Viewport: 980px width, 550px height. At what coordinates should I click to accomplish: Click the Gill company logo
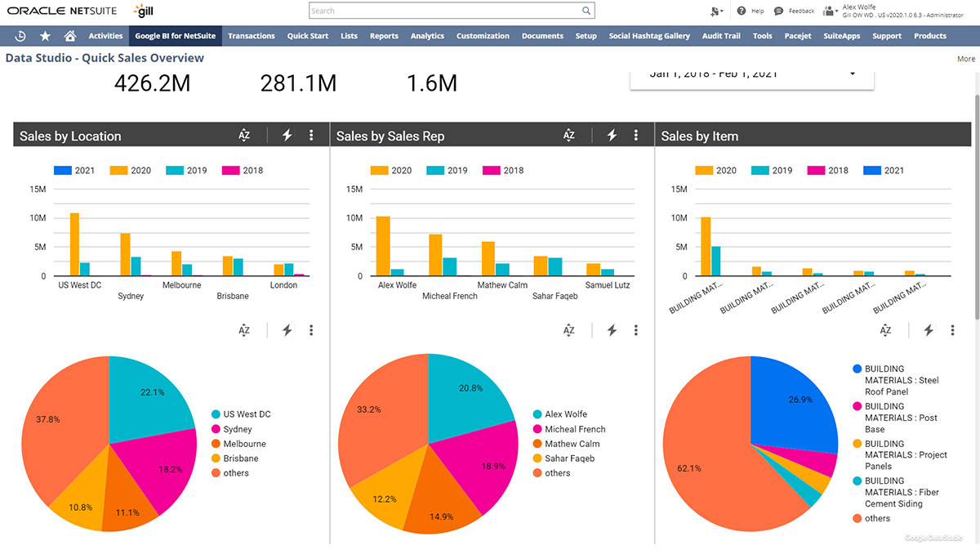[143, 11]
